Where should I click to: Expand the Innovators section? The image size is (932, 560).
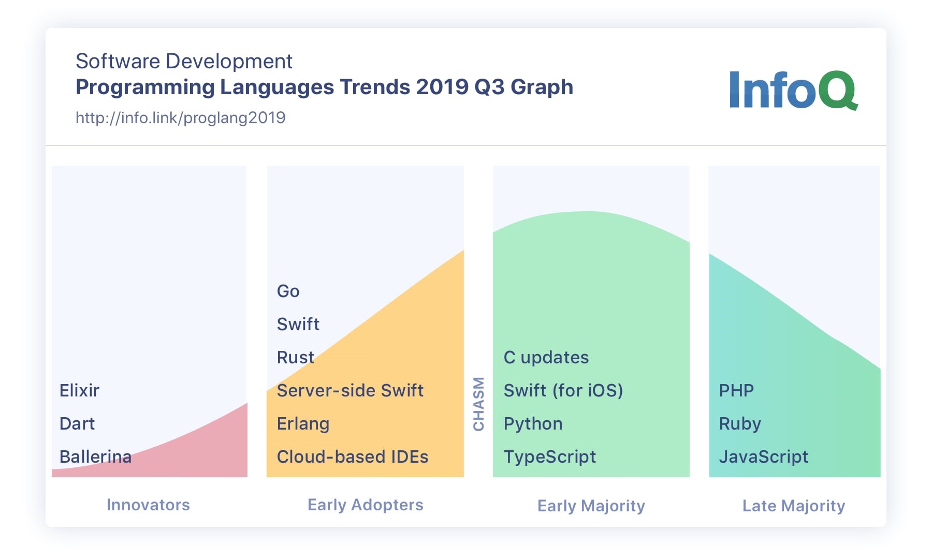pos(148,505)
